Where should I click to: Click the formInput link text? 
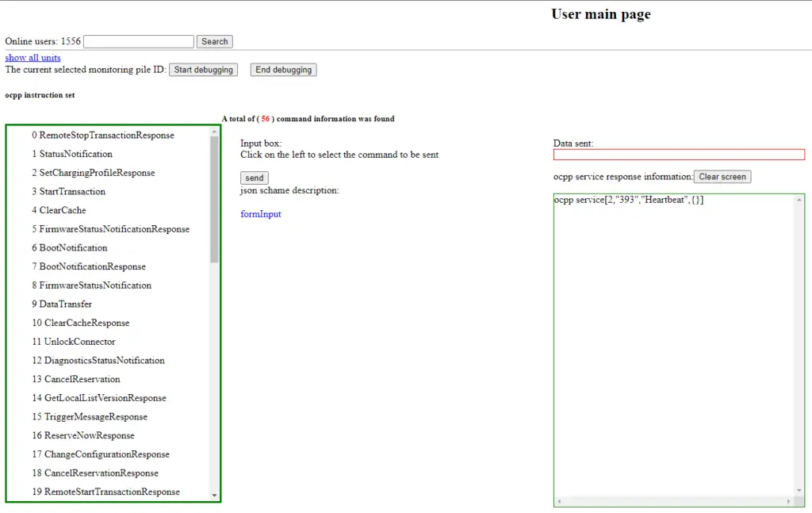coord(260,214)
